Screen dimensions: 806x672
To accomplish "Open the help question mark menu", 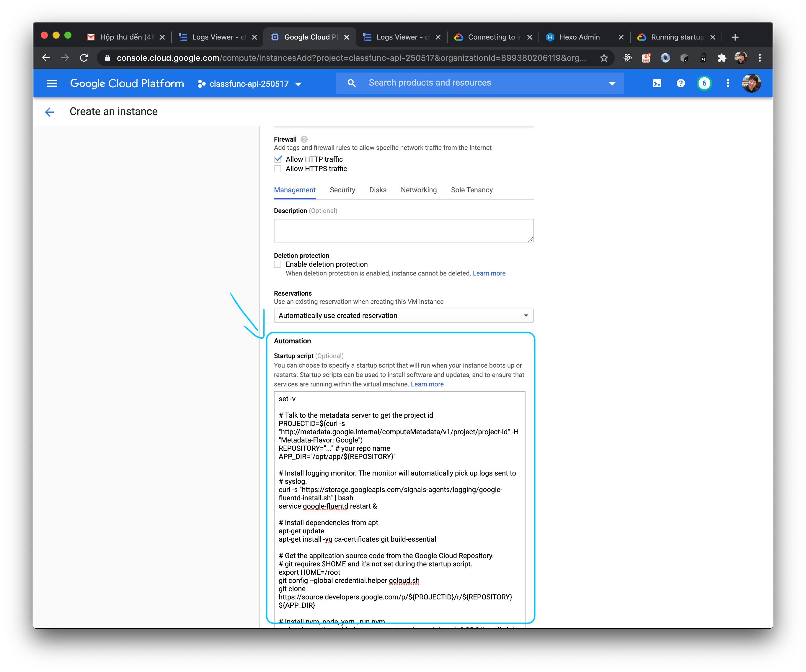I will [681, 83].
